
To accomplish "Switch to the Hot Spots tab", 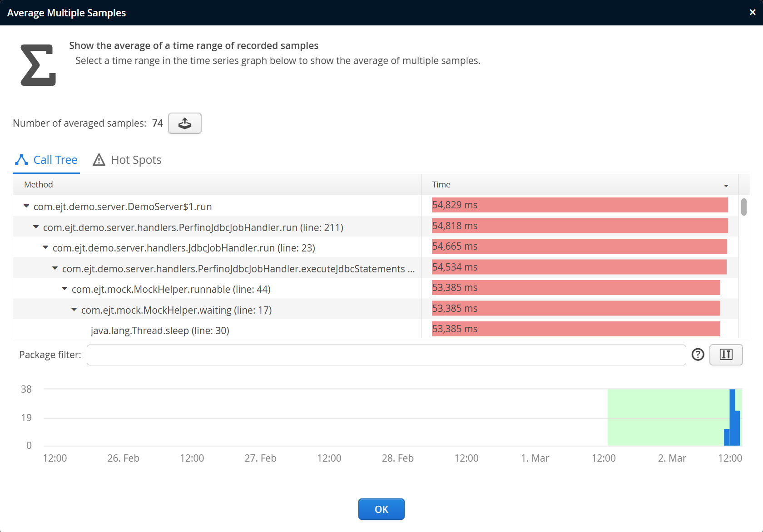I will pyautogui.click(x=136, y=160).
